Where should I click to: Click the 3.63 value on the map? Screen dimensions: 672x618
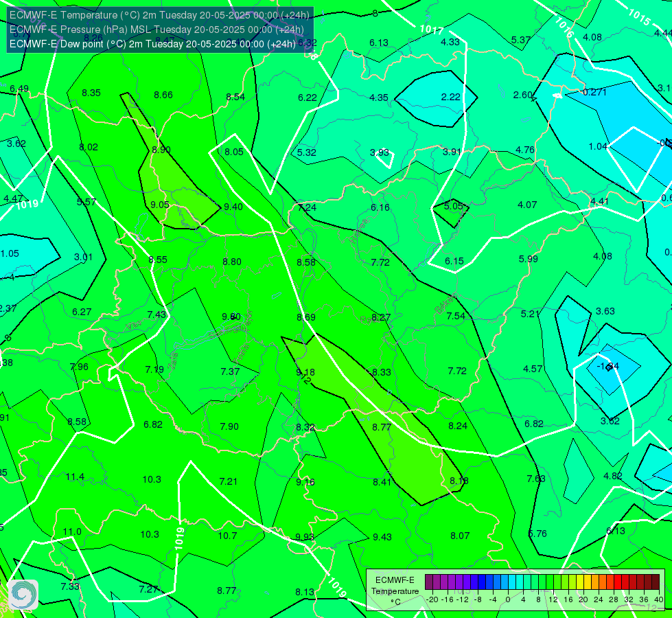pos(605,311)
